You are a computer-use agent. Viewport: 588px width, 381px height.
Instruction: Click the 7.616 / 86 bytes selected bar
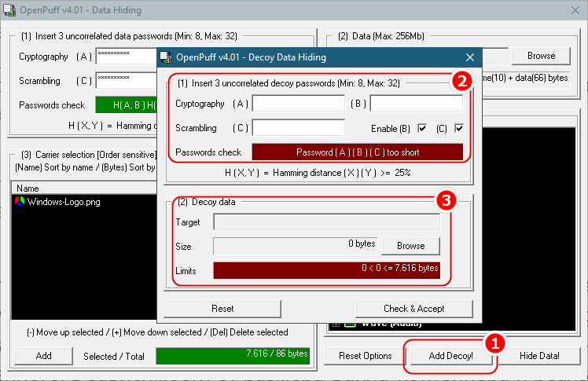tap(233, 356)
